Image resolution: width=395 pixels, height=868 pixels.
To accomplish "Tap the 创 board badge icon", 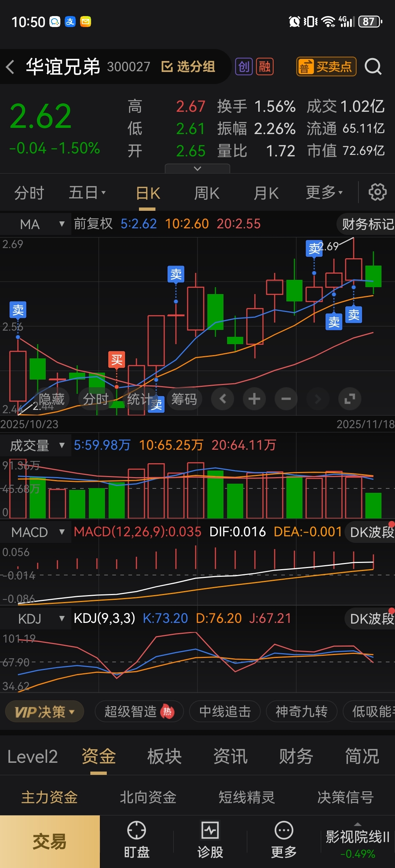I will pos(244,66).
